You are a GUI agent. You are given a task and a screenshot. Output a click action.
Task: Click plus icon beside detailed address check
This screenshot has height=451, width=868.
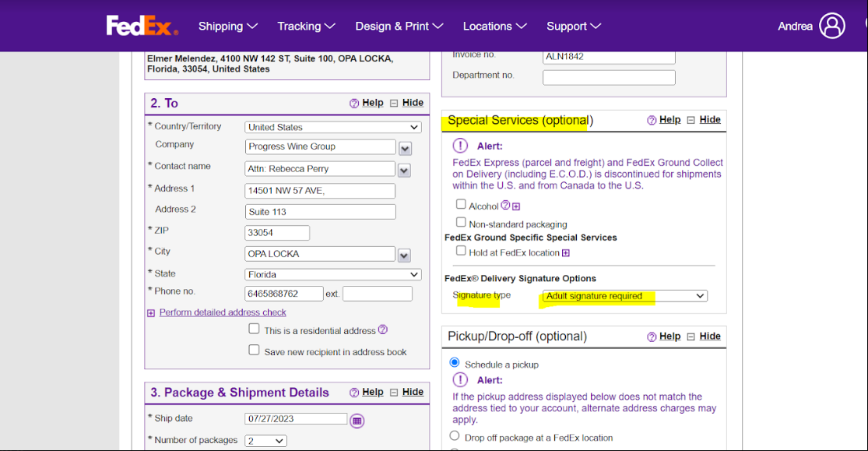151,313
